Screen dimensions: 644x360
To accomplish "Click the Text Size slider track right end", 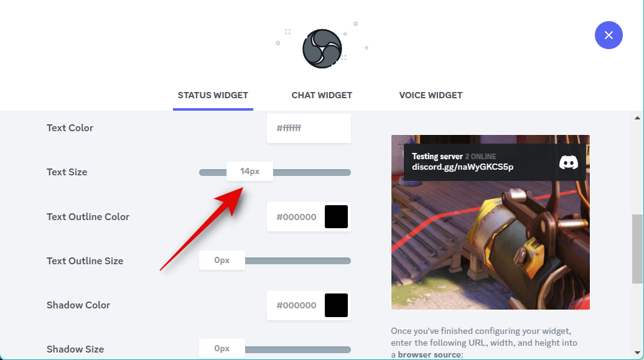I will click(346, 172).
